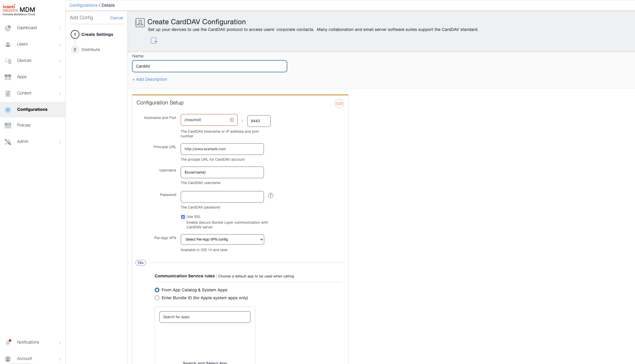Open the password help question mark

(270, 195)
